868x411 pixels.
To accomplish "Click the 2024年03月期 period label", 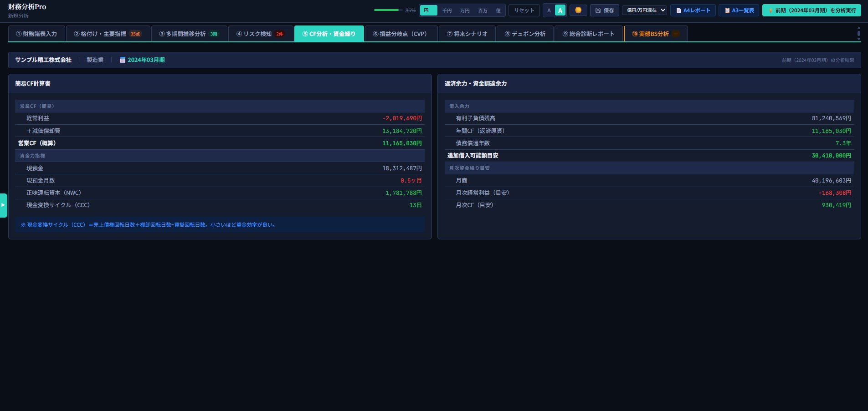I will [x=146, y=60].
